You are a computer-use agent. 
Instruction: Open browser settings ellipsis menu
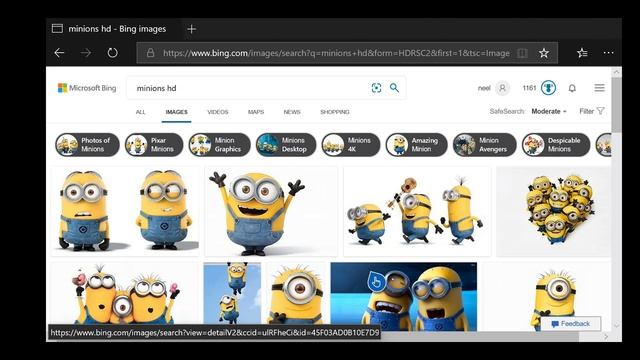coord(608,53)
